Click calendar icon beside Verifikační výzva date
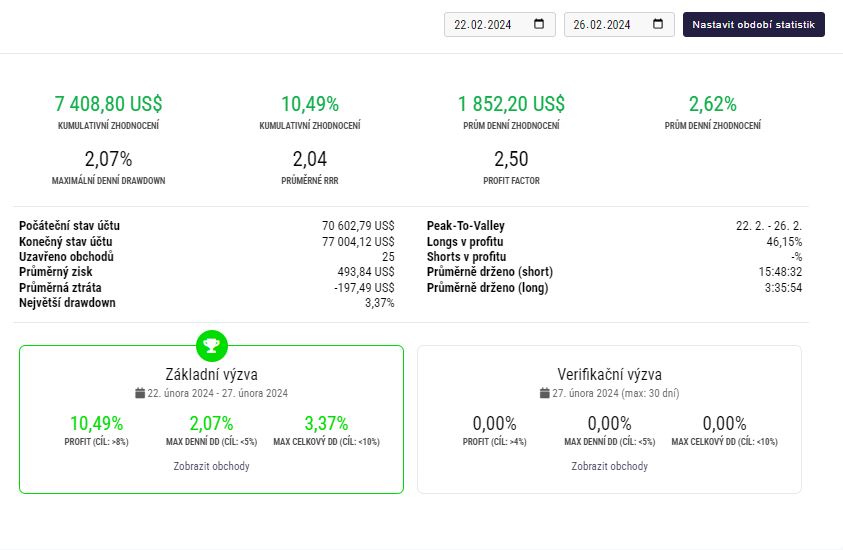This screenshot has width=843, height=550. pos(545,393)
